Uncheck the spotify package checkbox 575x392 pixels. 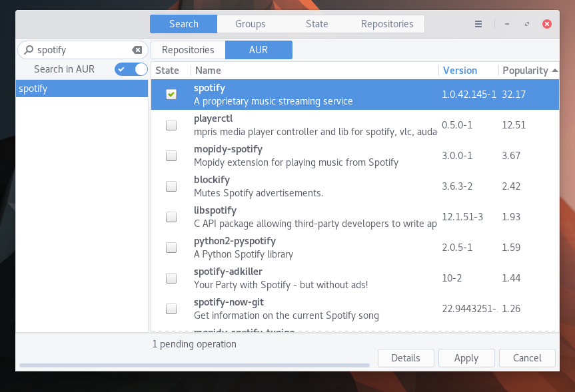(171, 95)
